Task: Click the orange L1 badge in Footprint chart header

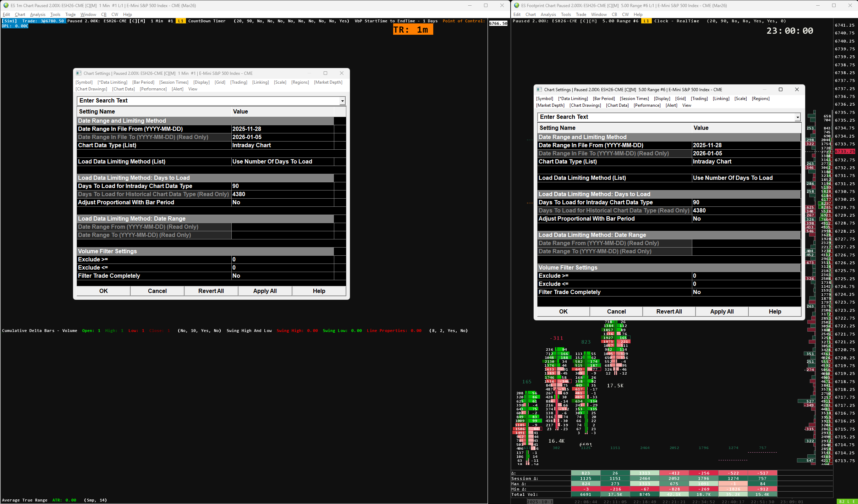Action: (646, 21)
